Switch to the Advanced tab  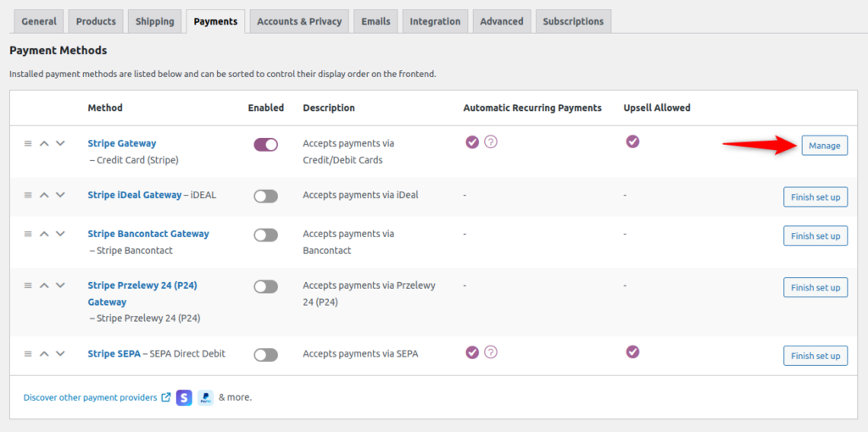[x=502, y=21]
